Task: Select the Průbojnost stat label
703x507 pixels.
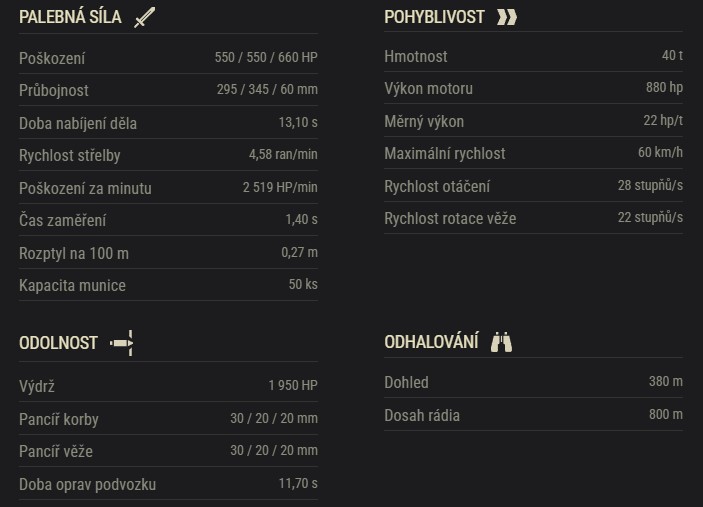Action: pos(54,90)
